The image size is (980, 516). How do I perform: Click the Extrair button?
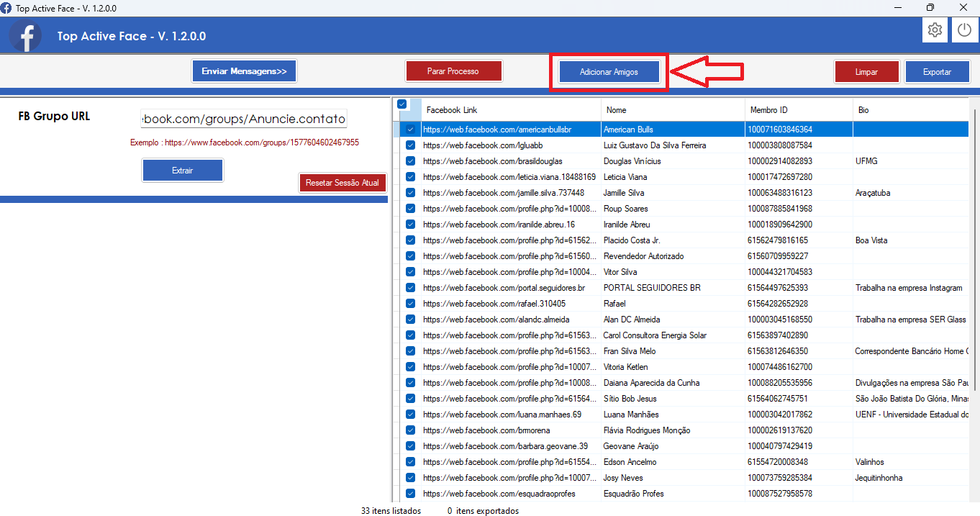coord(182,171)
